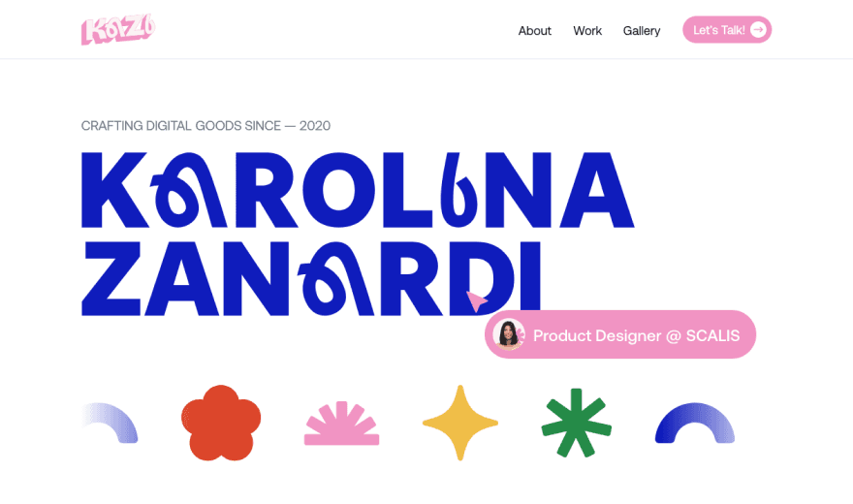Click the pink cursor arrow graphic
853x504 pixels.
(x=476, y=300)
